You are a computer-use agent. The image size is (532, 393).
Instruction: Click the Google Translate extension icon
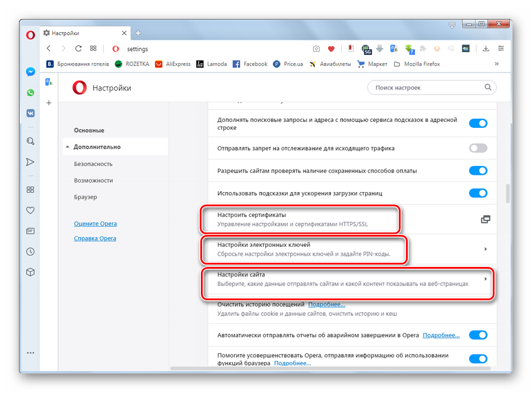394,49
